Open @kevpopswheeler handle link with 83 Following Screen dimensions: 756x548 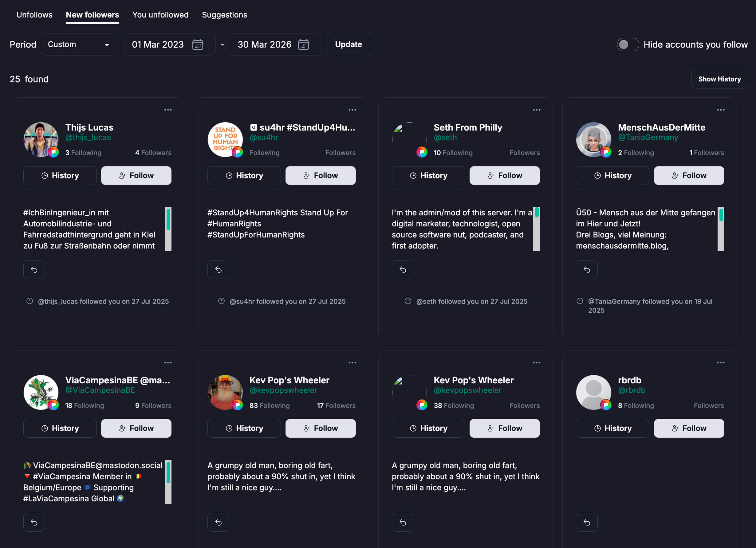pyautogui.click(x=283, y=390)
